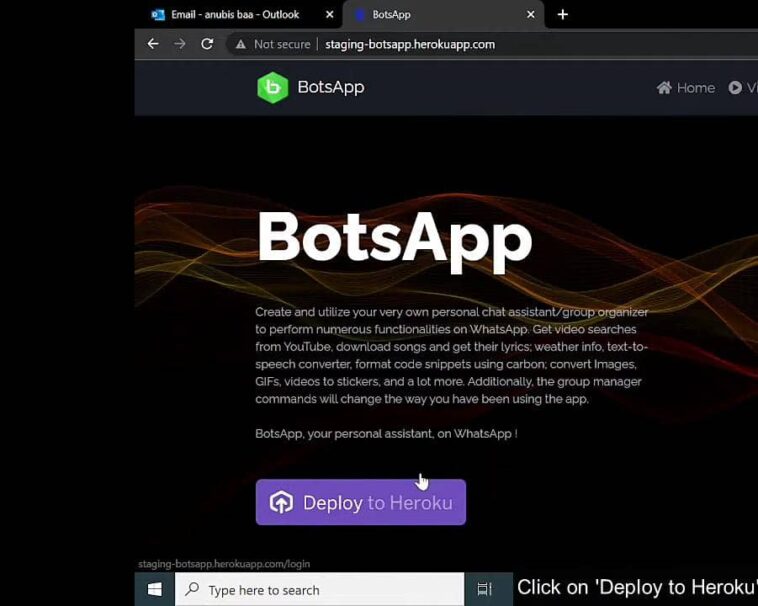The height and width of the screenshot is (606, 758).
Task: Open a new browser tab
Action: click(x=563, y=14)
